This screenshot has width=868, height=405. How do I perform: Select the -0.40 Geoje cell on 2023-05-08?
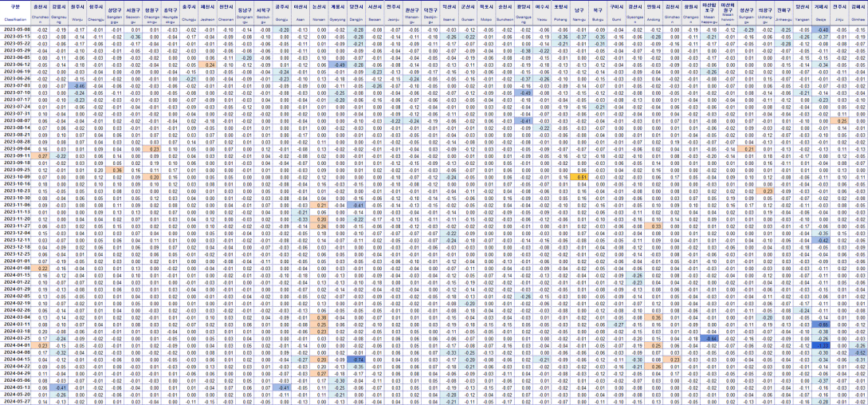(821, 29)
